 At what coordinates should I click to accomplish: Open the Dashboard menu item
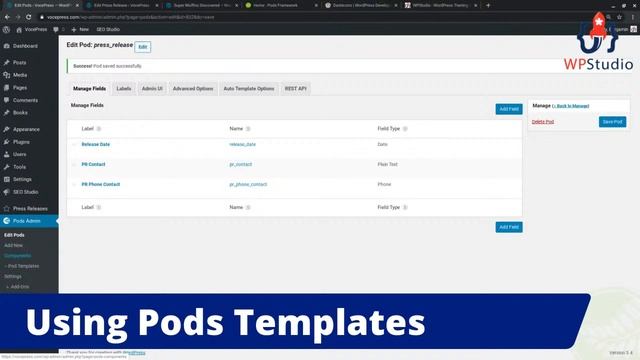click(x=25, y=46)
